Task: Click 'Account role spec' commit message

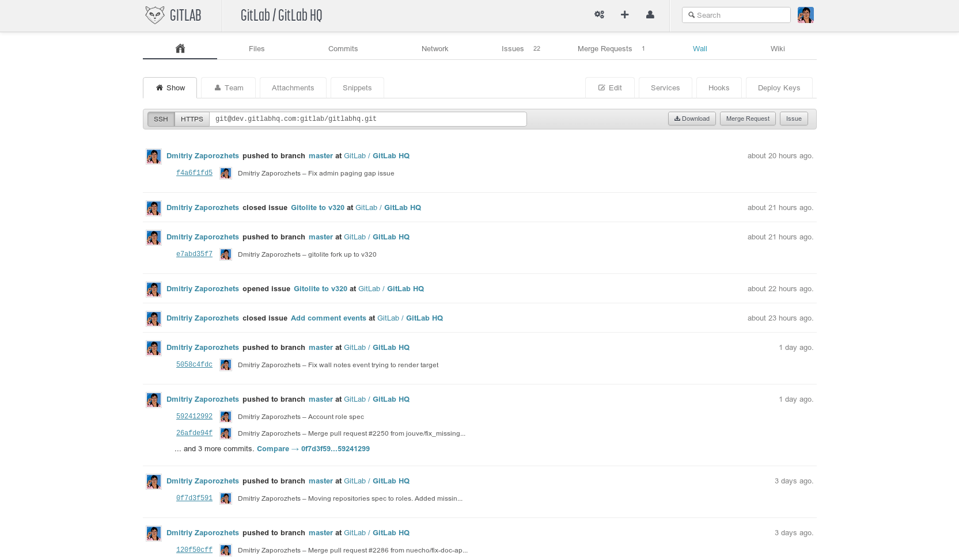Action: pyautogui.click(x=336, y=417)
